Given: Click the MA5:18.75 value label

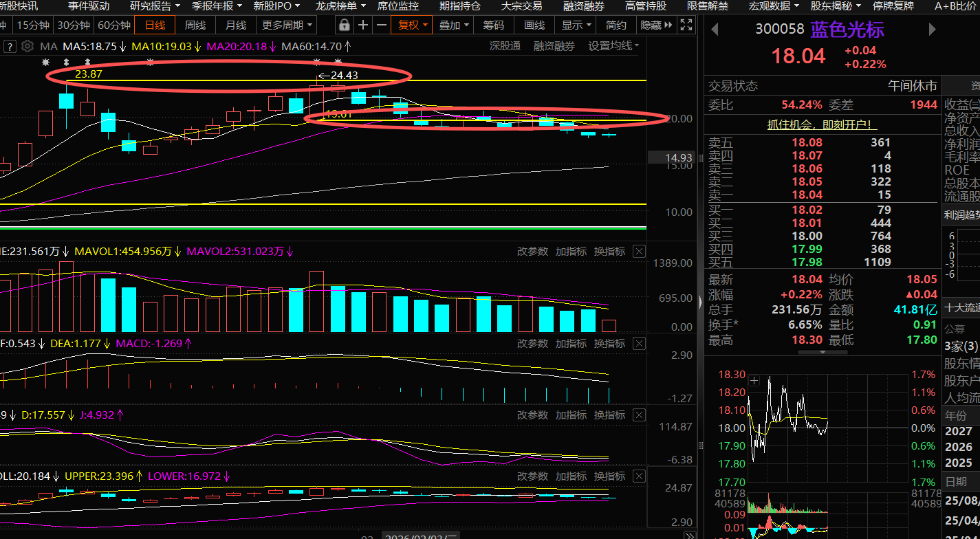Looking at the screenshot, I should tap(94, 47).
